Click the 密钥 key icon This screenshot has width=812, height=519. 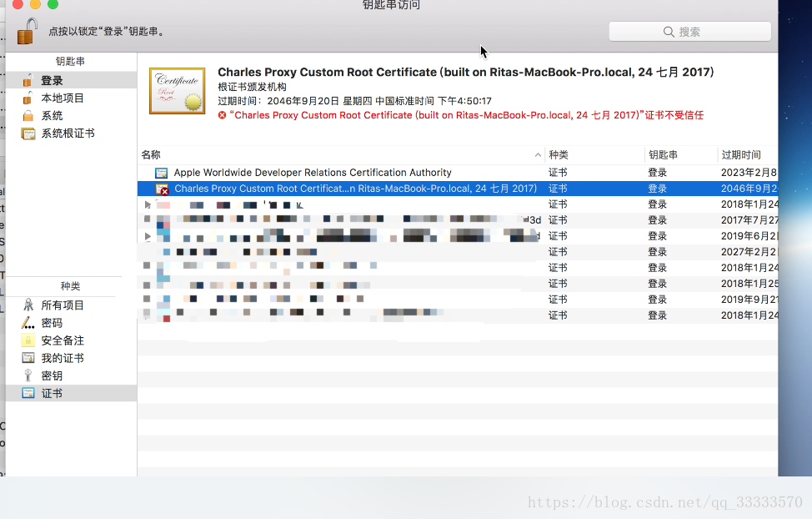(x=28, y=375)
